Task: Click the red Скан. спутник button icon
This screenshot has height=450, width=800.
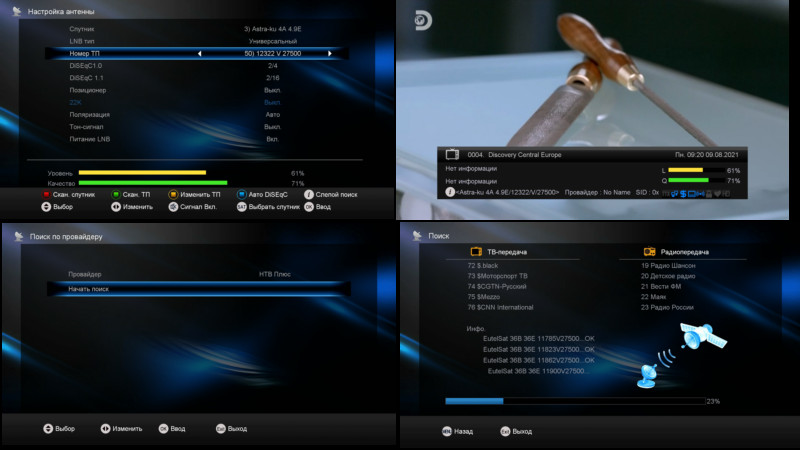Action: tap(46, 194)
